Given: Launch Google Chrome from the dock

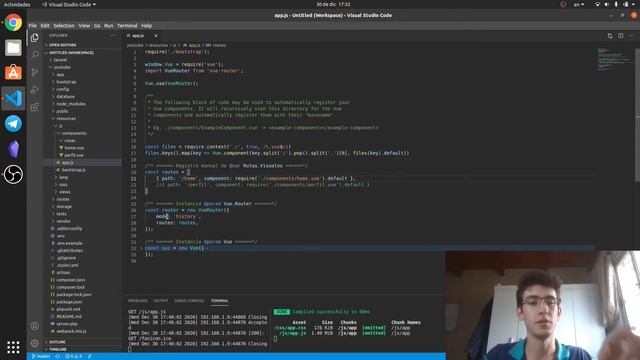Looking at the screenshot, I should [13, 22].
